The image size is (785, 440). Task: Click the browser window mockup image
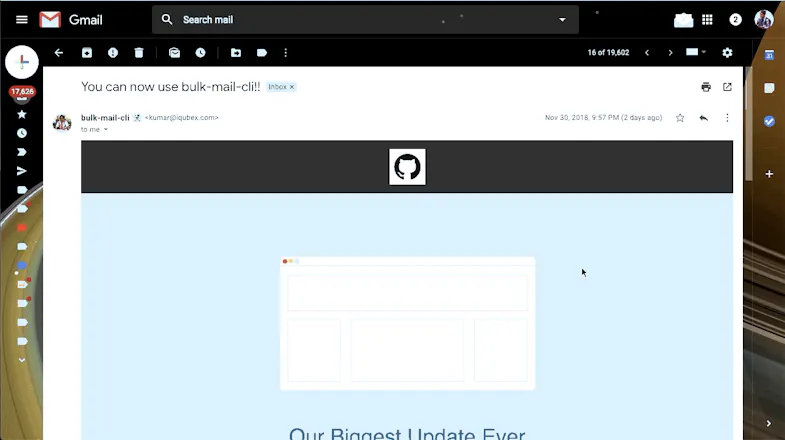click(407, 323)
